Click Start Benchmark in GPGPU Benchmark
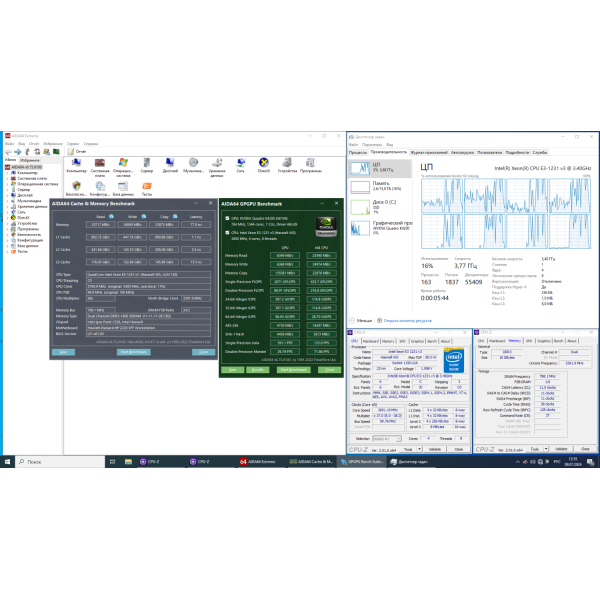Viewport: 600px width, 600px height. 293,370
